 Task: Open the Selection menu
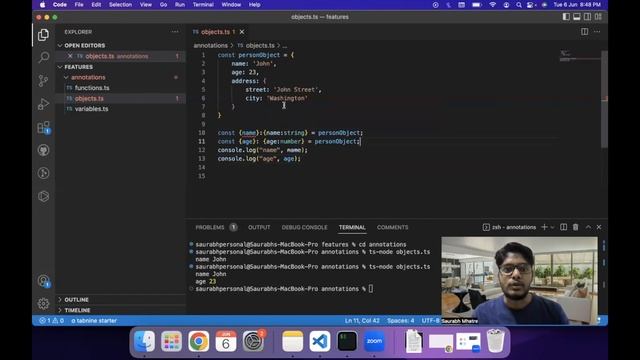[120, 4]
